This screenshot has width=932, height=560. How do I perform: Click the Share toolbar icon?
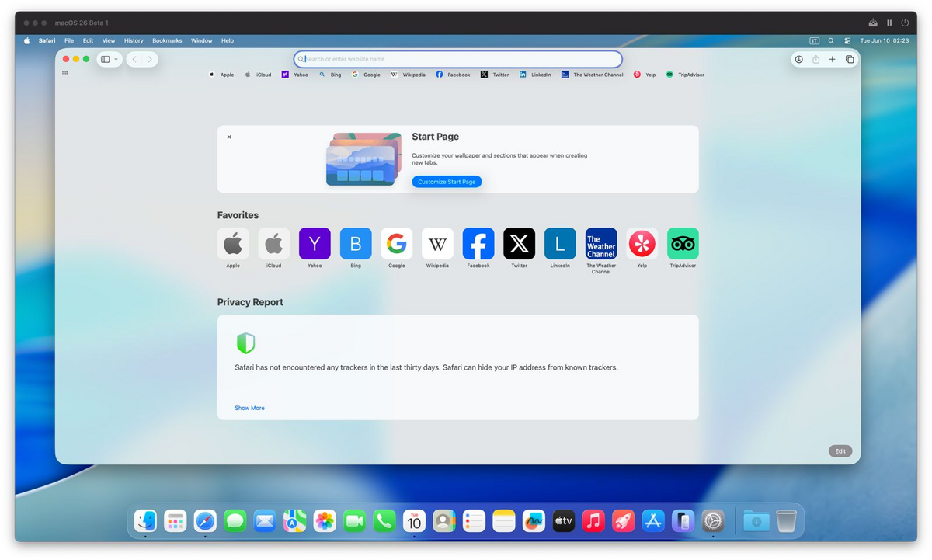coord(815,59)
